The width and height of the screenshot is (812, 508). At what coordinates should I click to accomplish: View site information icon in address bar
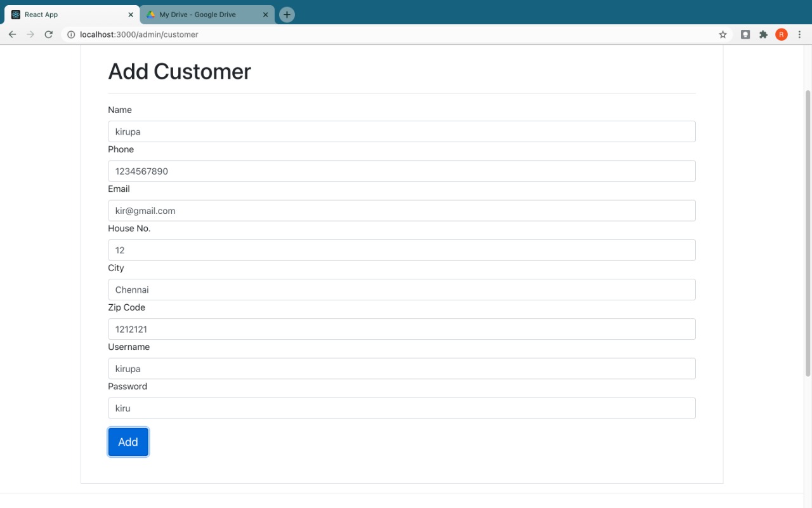pyautogui.click(x=71, y=34)
